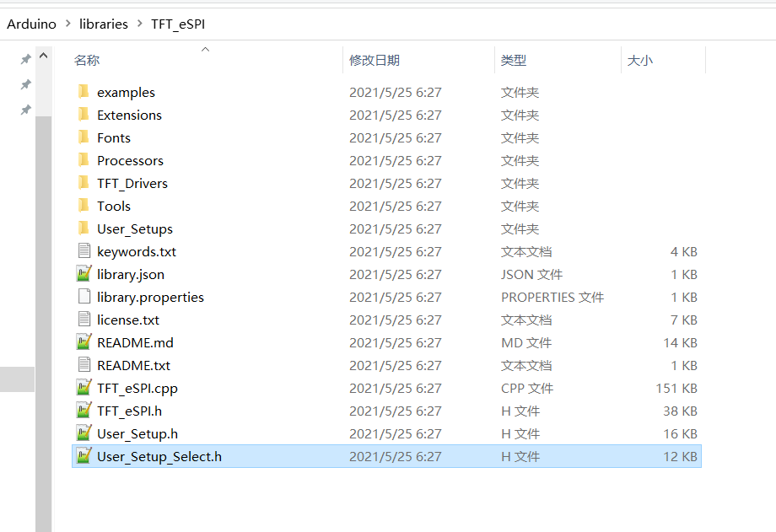Click the sidebar scroll-up arrow
776x532 pixels.
44,56
